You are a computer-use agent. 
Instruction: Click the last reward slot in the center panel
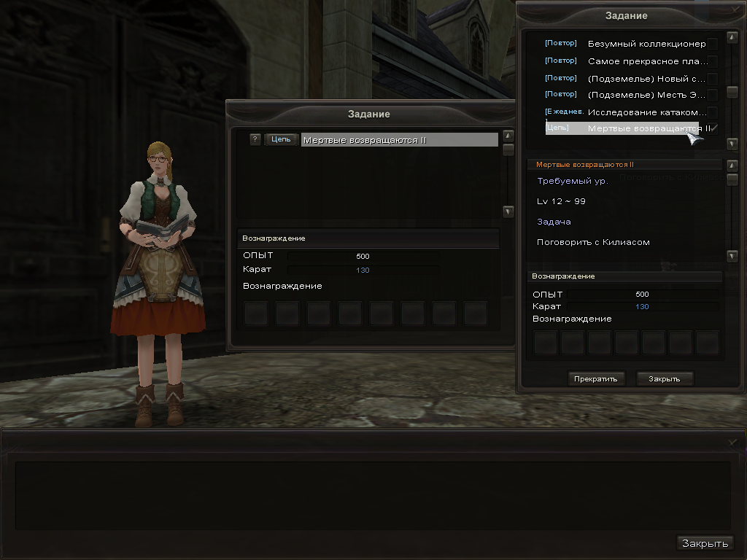(476, 314)
